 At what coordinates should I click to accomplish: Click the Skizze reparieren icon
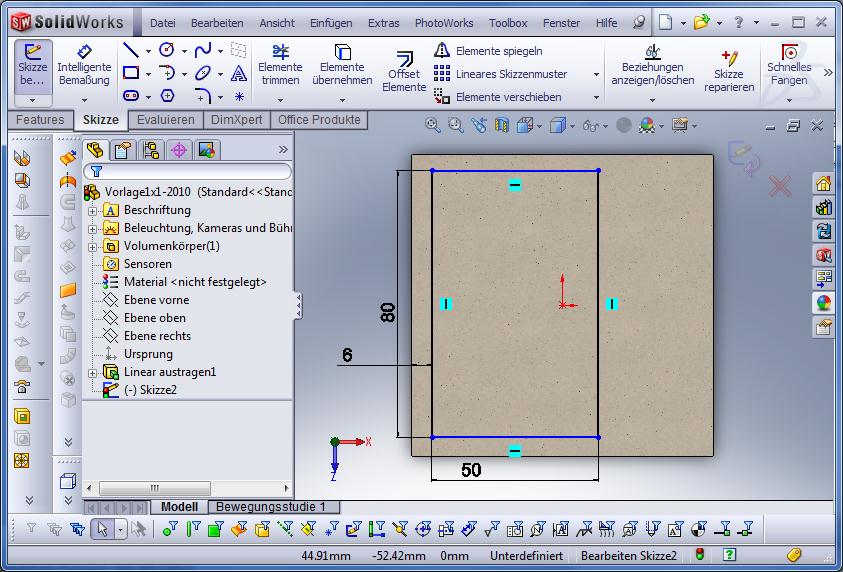(728, 66)
